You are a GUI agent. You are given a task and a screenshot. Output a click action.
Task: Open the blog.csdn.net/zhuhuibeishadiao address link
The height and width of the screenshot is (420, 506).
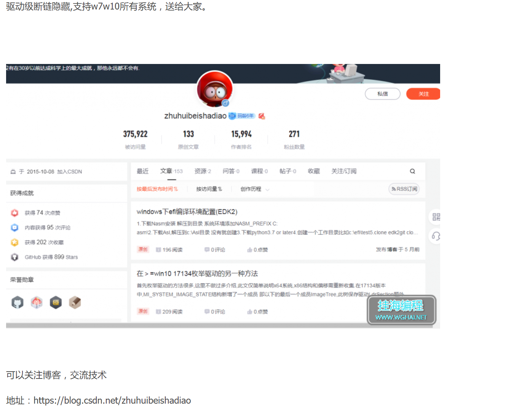click(x=112, y=401)
